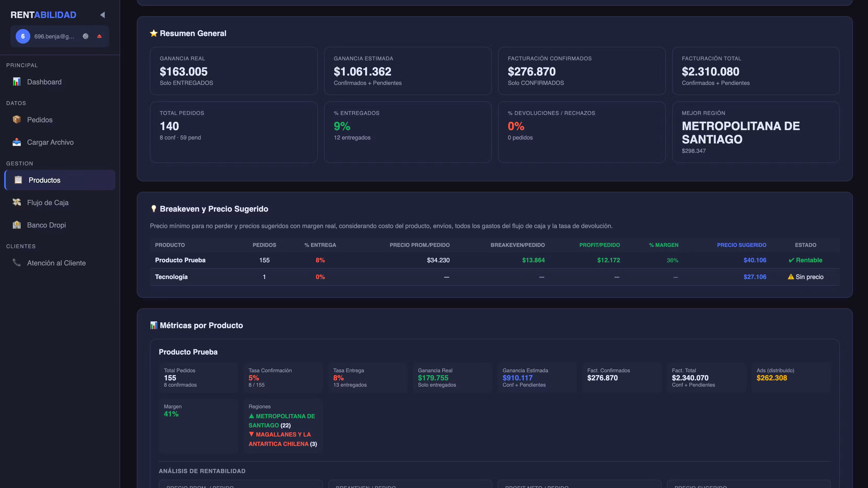Select the Total Pedidos 140 card
The width and height of the screenshot is (868, 488).
(233, 132)
